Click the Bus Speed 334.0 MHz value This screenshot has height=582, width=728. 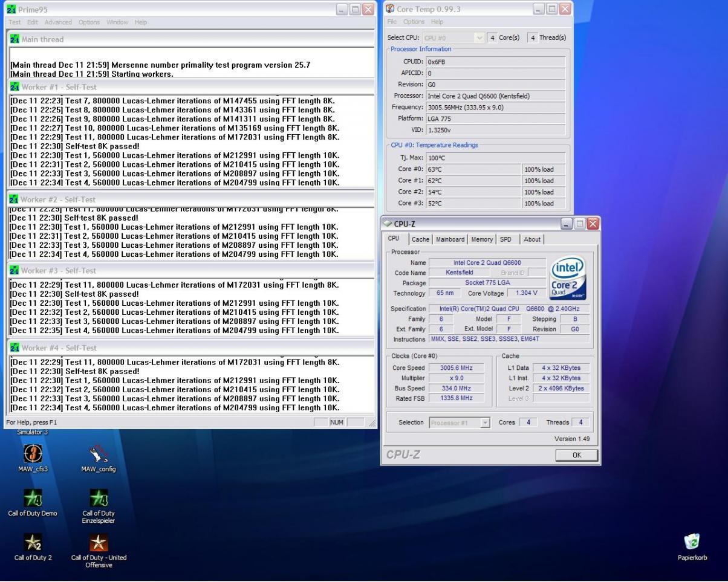click(x=457, y=388)
